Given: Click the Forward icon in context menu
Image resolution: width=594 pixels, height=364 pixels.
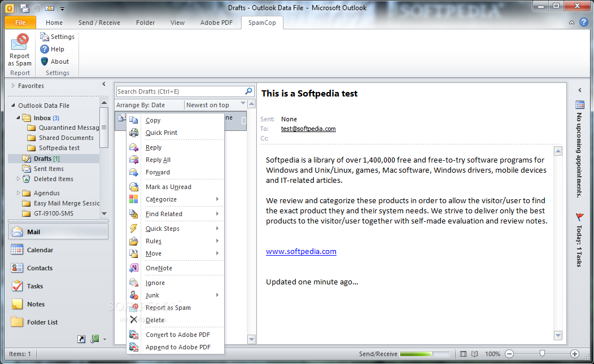Looking at the screenshot, I should [x=134, y=172].
